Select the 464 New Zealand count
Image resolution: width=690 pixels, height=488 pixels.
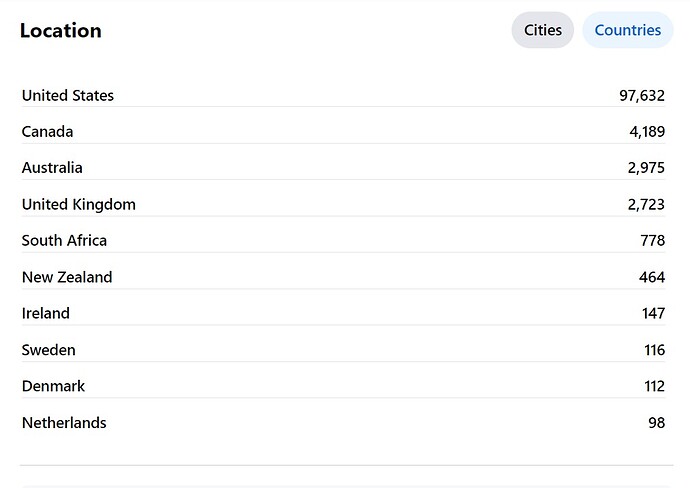[x=652, y=277]
